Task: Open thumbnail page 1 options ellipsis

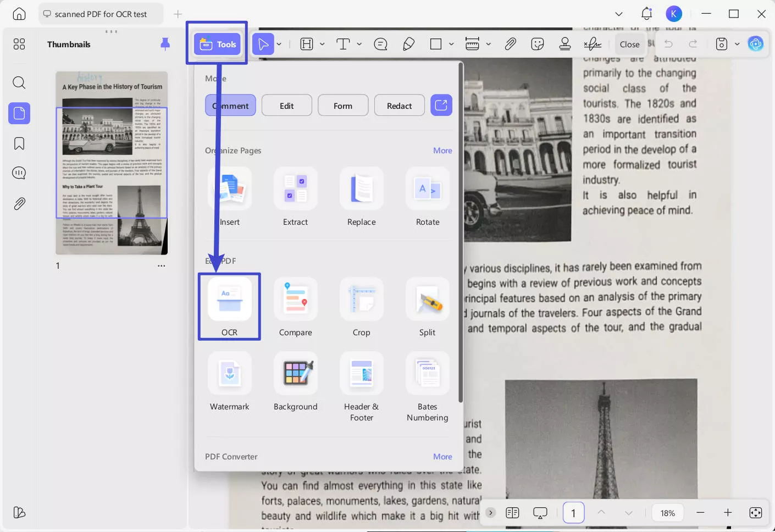Action: pyautogui.click(x=161, y=265)
